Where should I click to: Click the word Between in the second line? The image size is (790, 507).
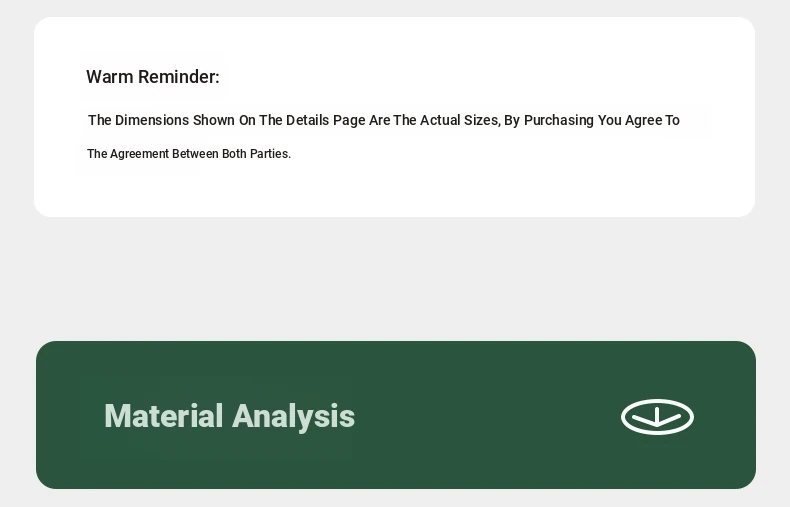pyautogui.click(x=195, y=154)
